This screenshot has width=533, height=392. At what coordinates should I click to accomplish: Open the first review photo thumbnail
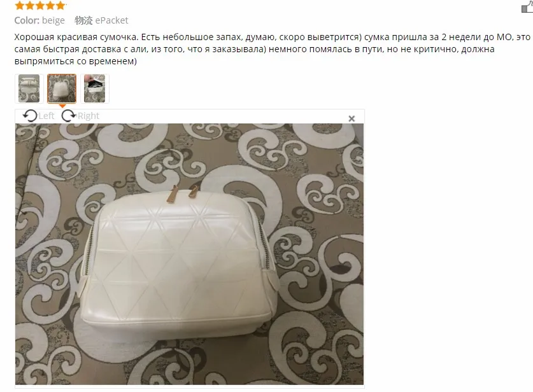tap(29, 88)
